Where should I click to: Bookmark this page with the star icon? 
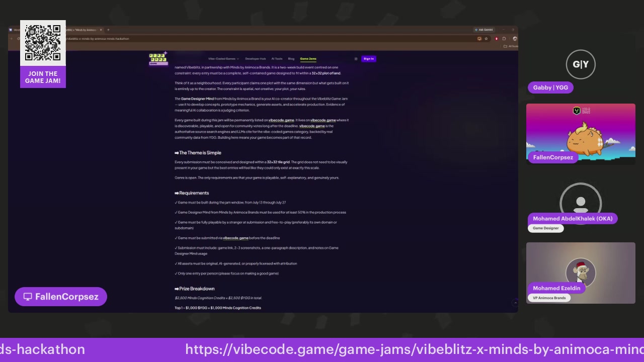(x=486, y=39)
